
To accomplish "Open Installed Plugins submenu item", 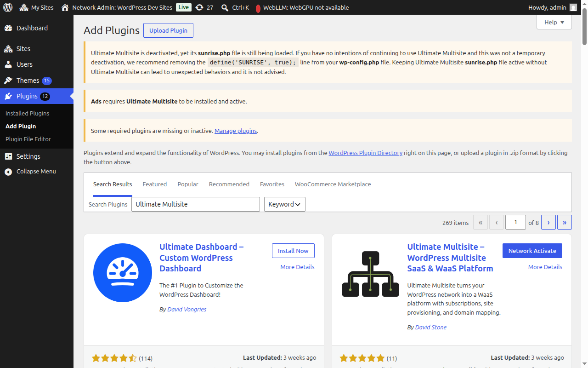I will 27,113.
